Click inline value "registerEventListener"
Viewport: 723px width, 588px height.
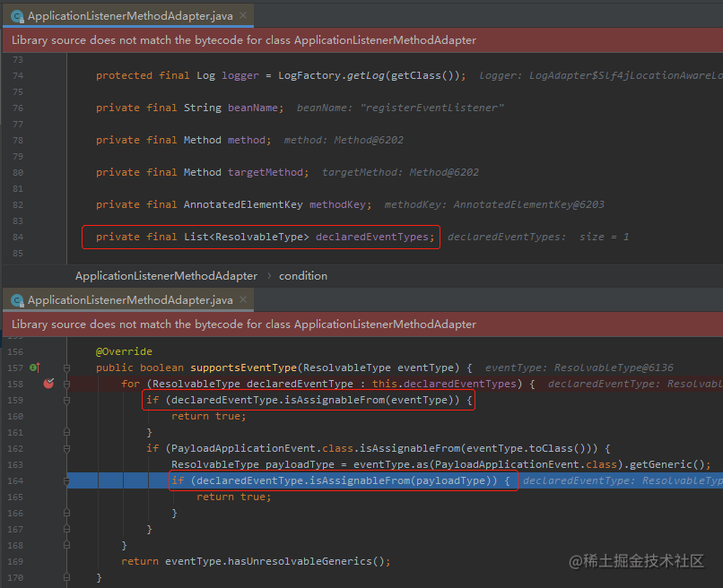point(432,108)
